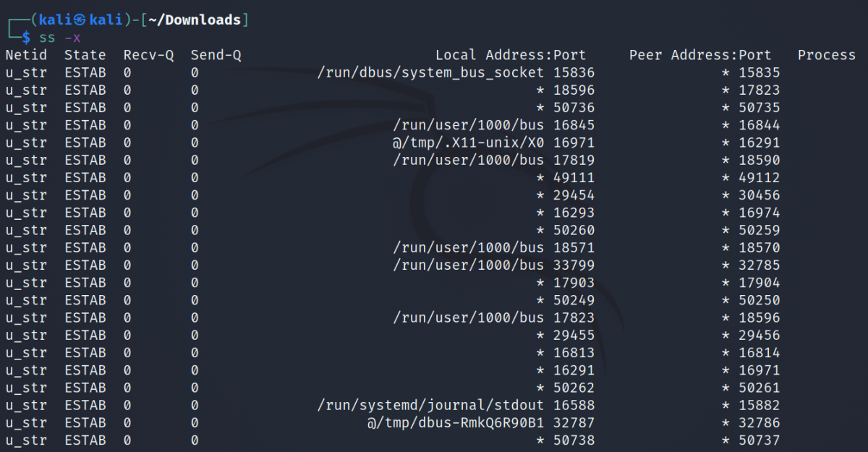Click the @/tmp/dbus-RmkQ6R90B1 socket path
Image resolution: width=868 pixels, height=452 pixels.
click(x=456, y=422)
